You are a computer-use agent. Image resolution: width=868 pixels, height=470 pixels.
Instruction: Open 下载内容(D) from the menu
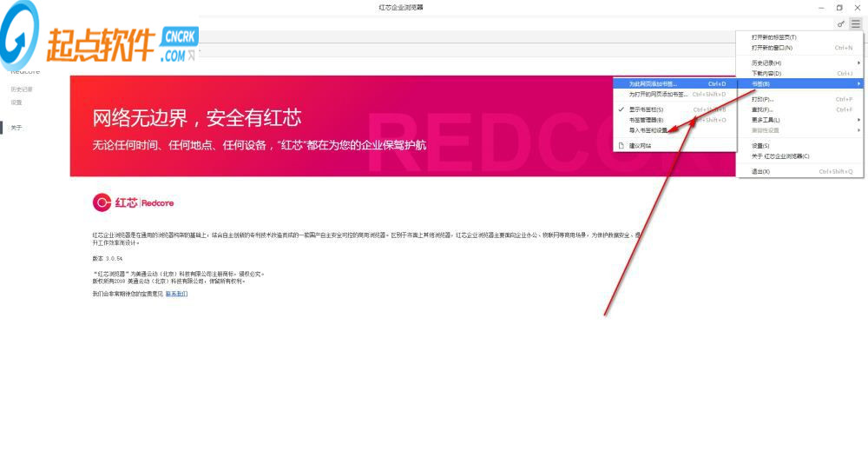point(799,73)
